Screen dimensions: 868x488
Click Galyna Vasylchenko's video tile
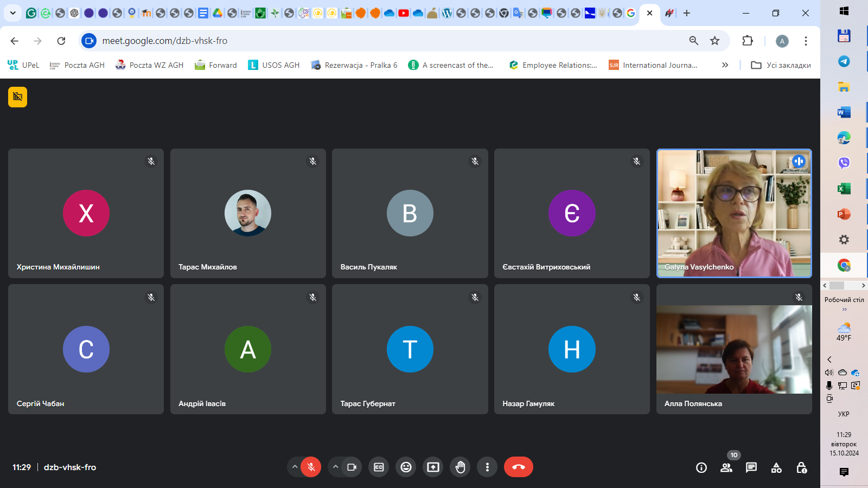coord(733,213)
